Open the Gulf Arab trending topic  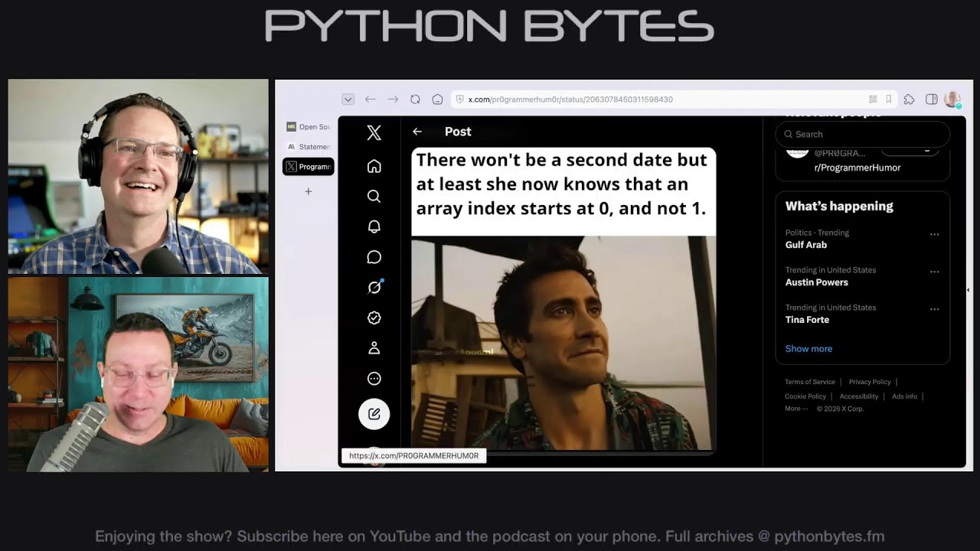coord(805,245)
